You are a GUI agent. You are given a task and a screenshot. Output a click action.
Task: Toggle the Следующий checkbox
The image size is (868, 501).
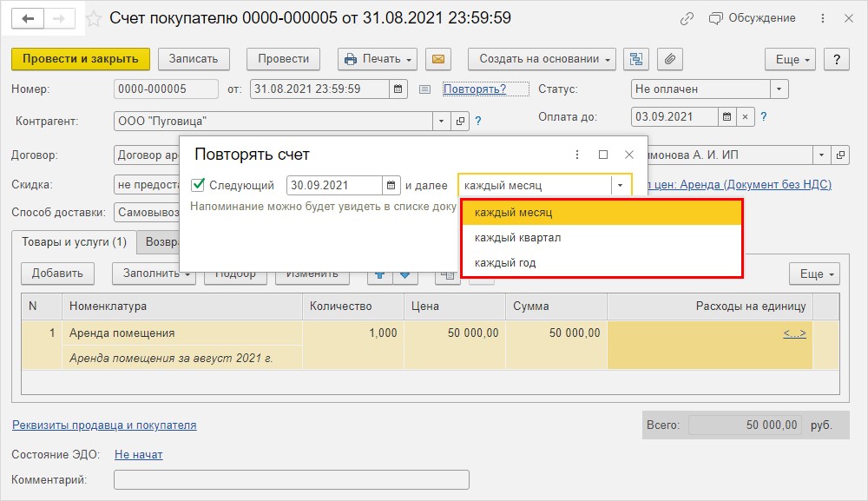coord(198,185)
